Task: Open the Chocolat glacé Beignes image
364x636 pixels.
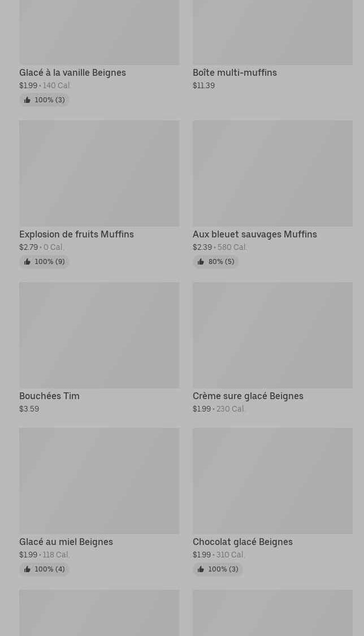Action: (272, 481)
